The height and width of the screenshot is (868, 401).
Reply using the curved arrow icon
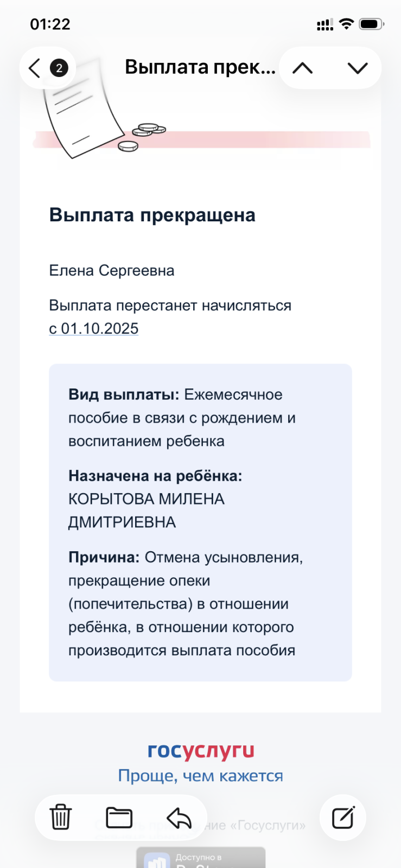point(179,818)
